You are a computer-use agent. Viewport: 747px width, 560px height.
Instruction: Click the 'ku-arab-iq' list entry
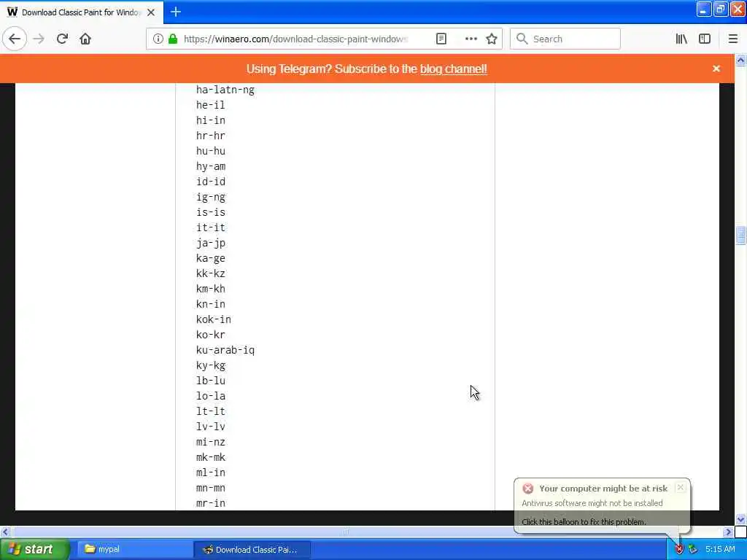(x=225, y=350)
